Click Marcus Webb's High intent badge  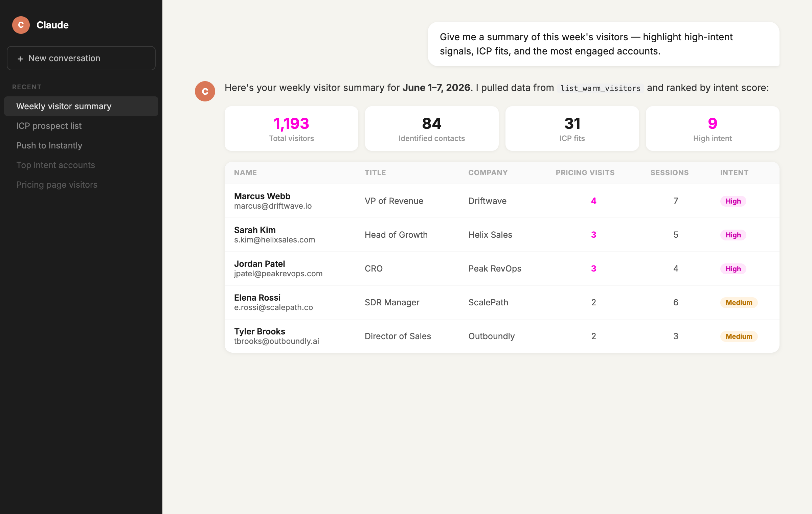733,201
